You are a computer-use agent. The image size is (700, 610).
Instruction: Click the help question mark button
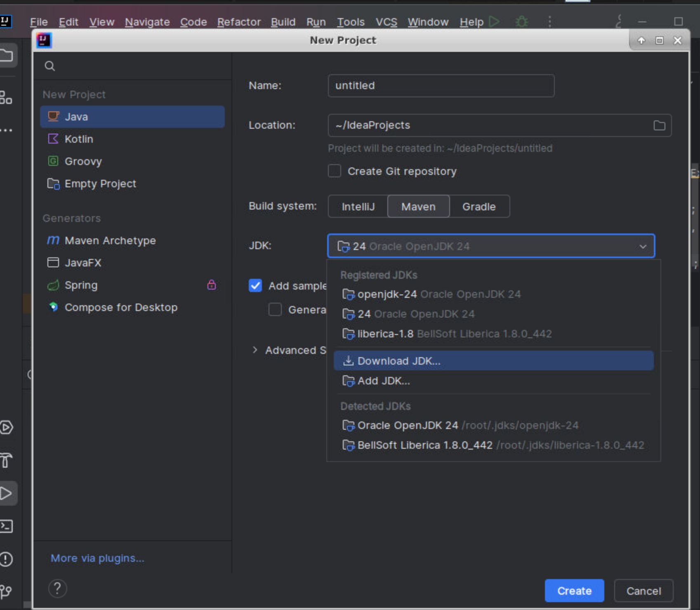tap(57, 589)
